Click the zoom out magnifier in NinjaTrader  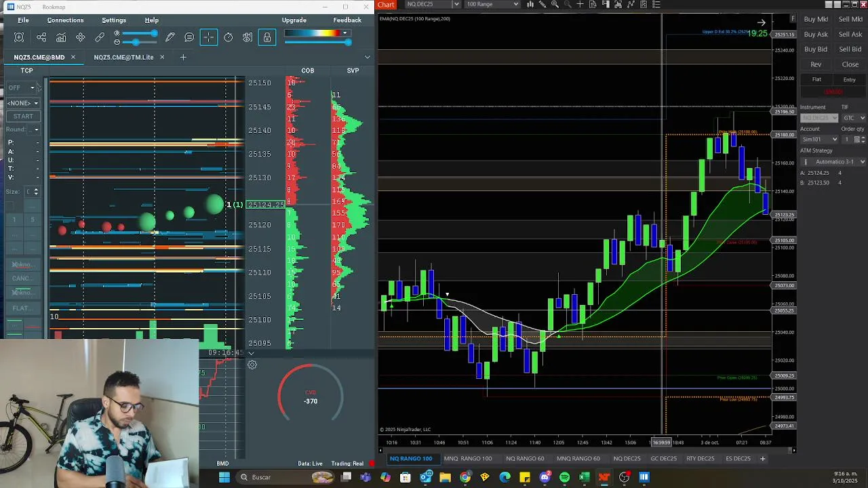(568, 5)
